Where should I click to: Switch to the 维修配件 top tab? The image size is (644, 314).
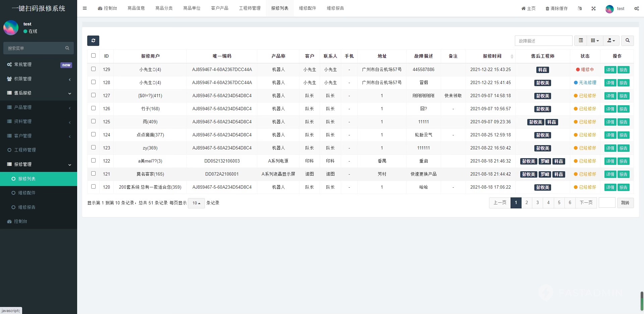[308, 8]
